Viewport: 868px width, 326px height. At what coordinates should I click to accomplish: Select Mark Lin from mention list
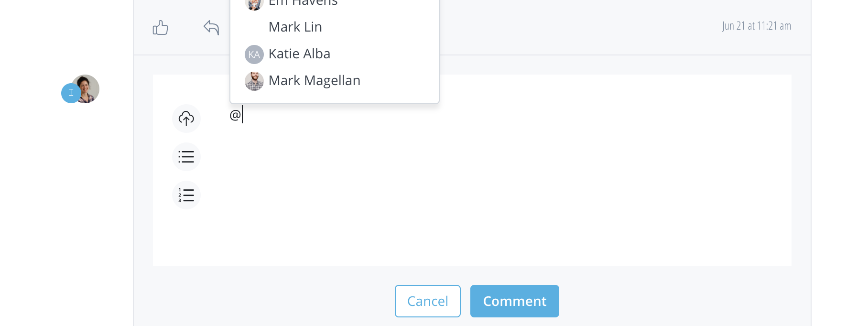(295, 27)
